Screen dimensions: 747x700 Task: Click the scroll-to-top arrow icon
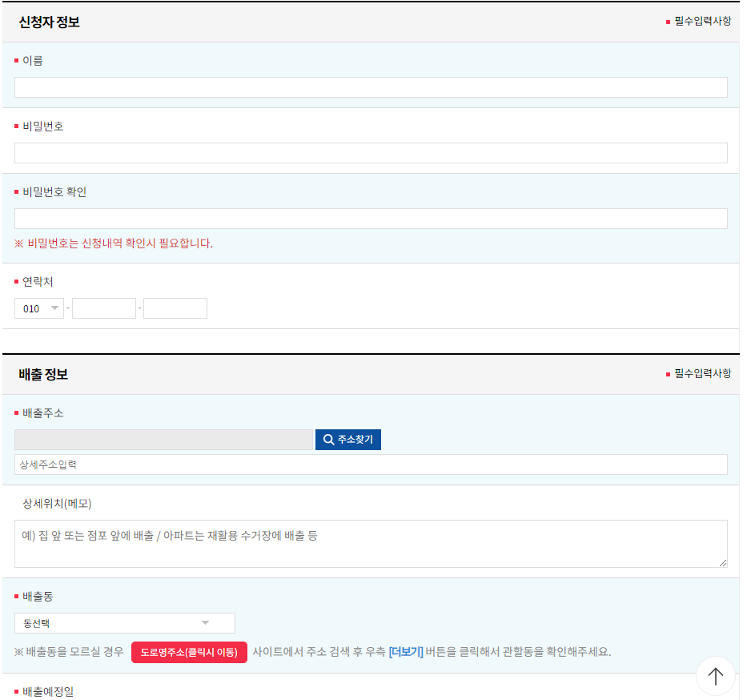715,676
